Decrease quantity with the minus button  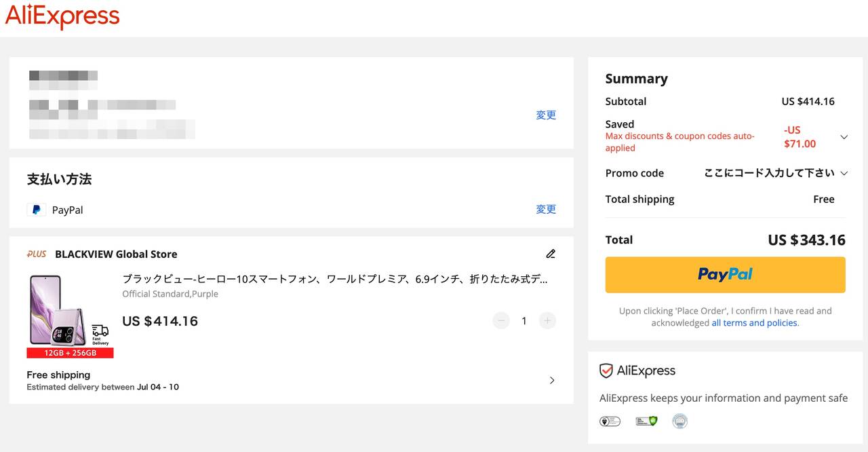click(x=501, y=320)
